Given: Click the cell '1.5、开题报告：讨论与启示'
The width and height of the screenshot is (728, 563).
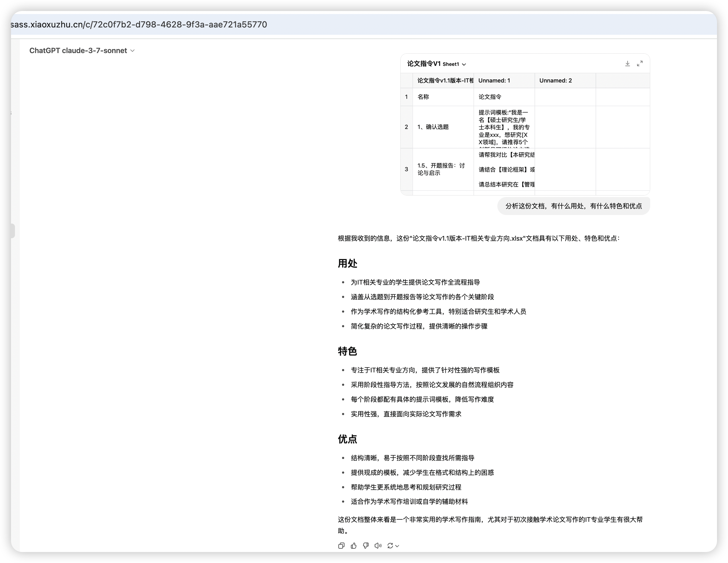Looking at the screenshot, I should (x=441, y=169).
